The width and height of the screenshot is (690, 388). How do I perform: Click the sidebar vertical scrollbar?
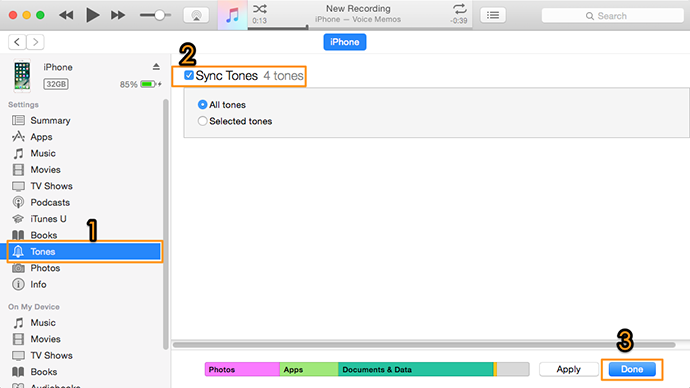[x=166, y=224]
